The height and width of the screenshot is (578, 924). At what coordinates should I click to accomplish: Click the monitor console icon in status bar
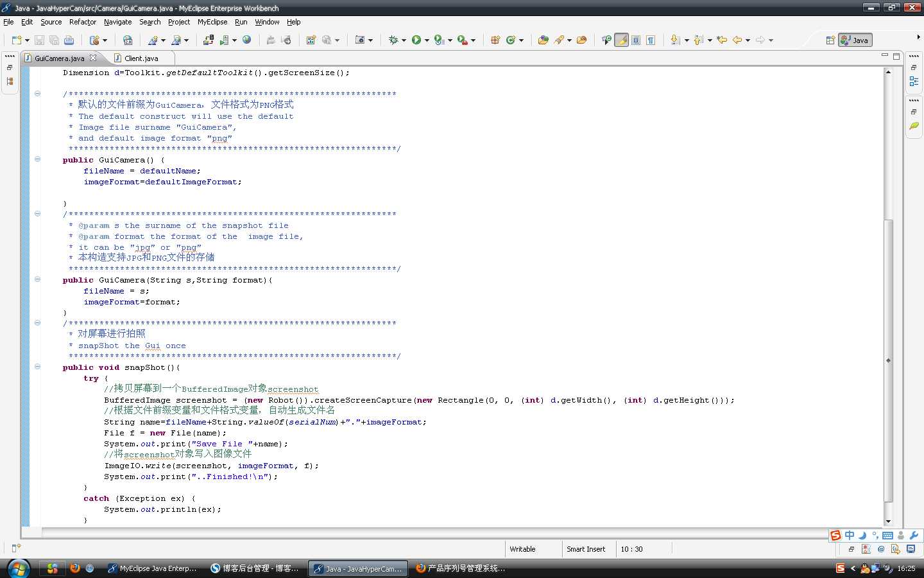click(x=911, y=549)
